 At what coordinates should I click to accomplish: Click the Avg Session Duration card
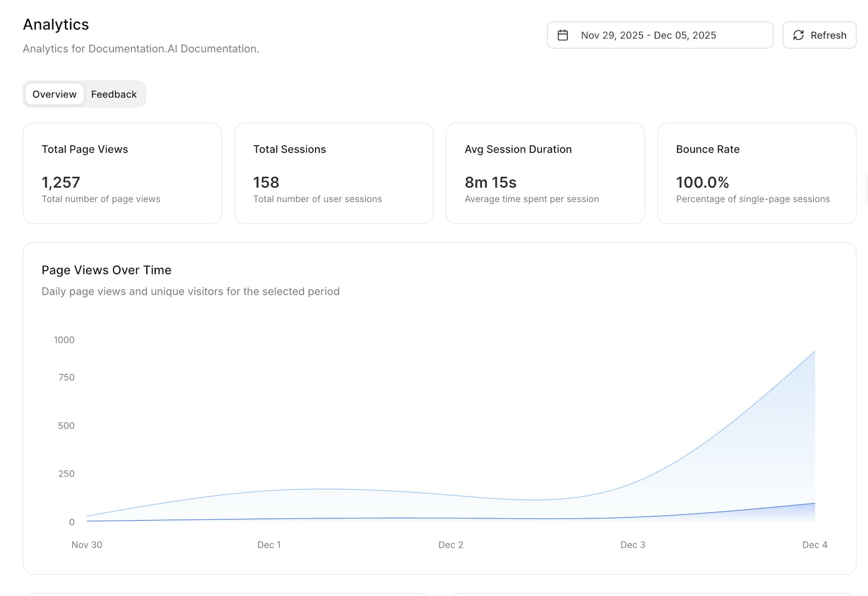[545, 173]
